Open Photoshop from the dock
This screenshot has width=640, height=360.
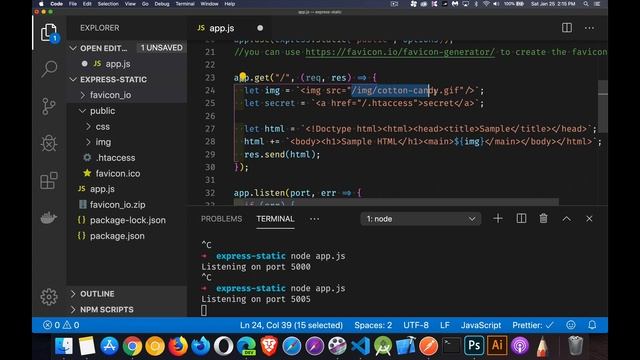474,345
